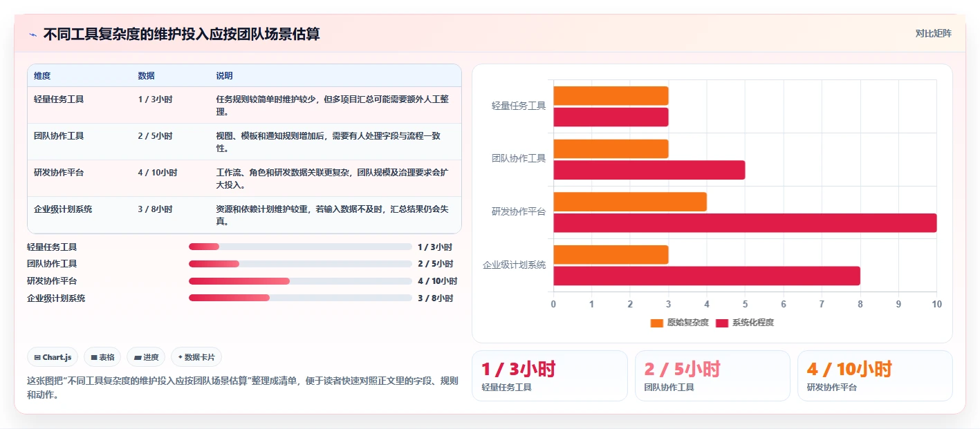Click the 维度 column header
Viewport: 980px width, 429px height.
pos(42,75)
